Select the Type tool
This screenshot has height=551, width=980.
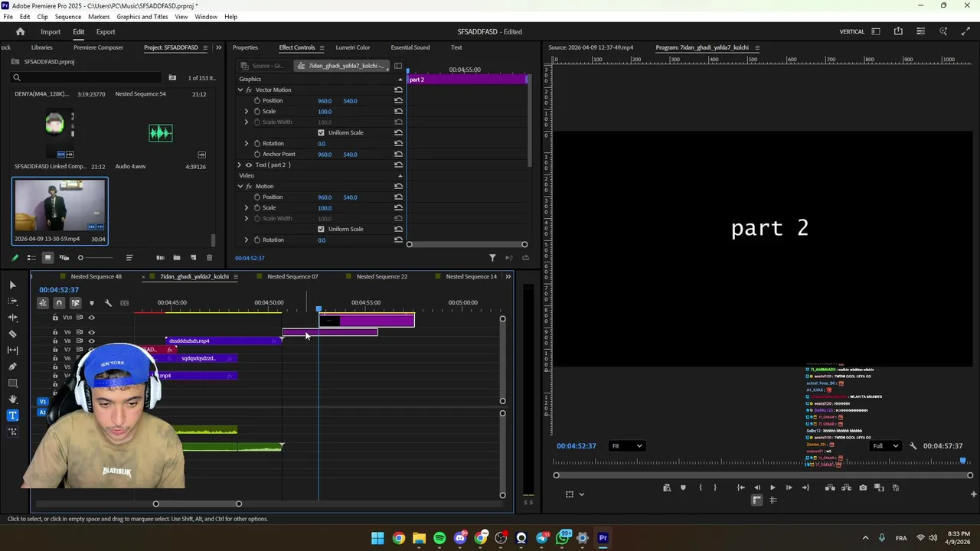click(12, 416)
